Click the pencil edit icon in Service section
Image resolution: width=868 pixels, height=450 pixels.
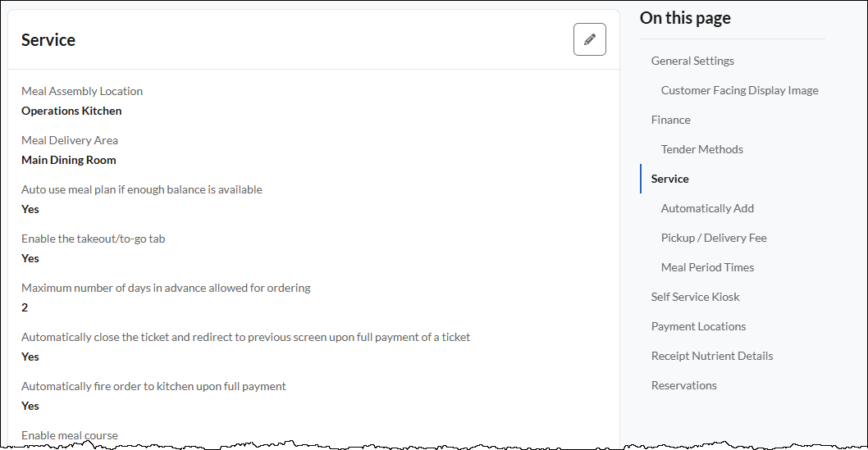pyautogui.click(x=590, y=39)
